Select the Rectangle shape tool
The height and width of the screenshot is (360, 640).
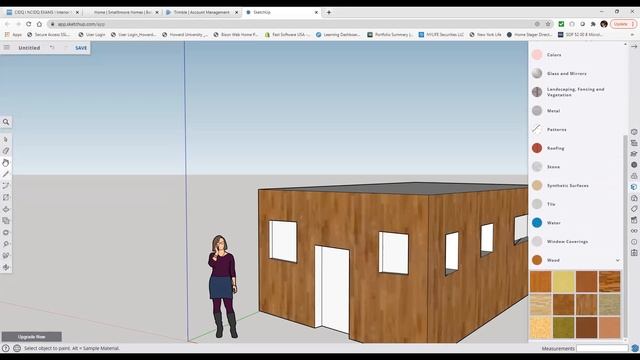click(x=6, y=198)
